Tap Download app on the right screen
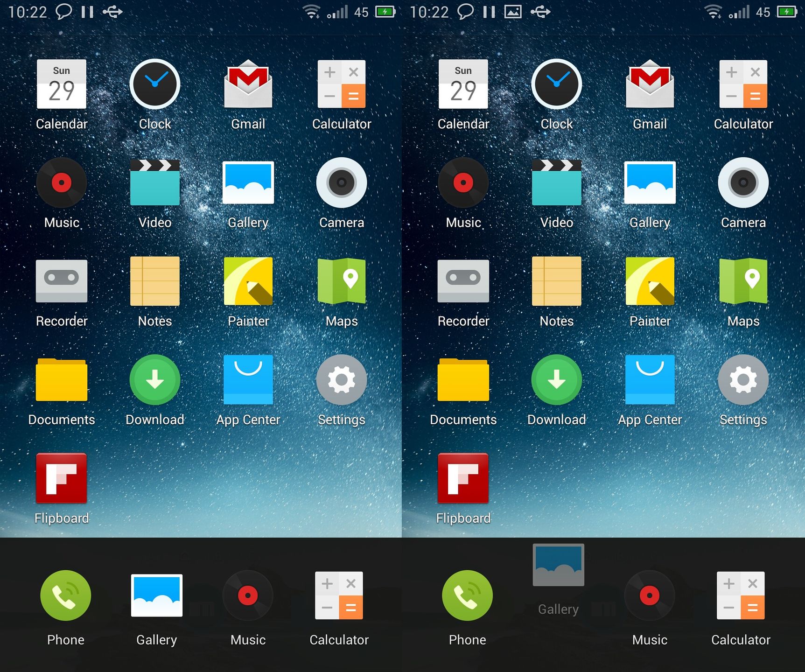Screen dimensions: 805x672 point(557,379)
